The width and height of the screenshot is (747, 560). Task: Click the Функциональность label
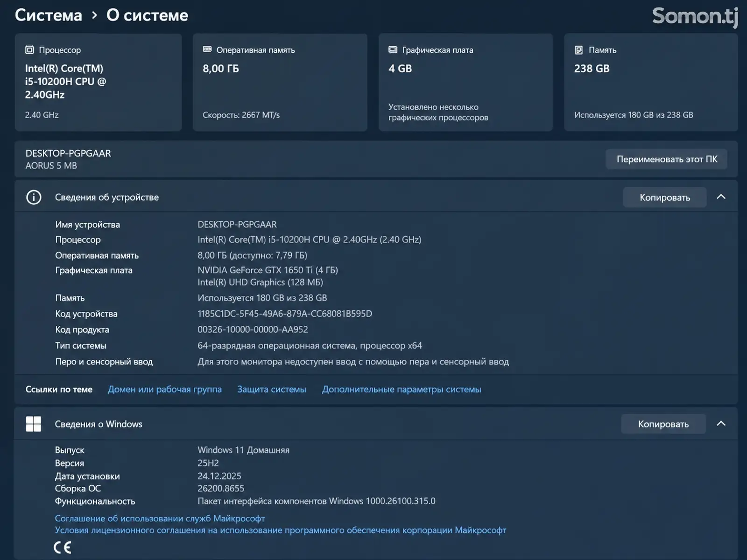(x=95, y=501)
